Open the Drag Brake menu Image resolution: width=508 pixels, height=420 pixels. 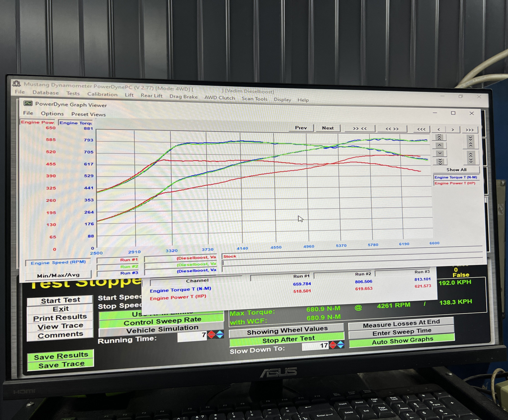[x=183, y=97]
